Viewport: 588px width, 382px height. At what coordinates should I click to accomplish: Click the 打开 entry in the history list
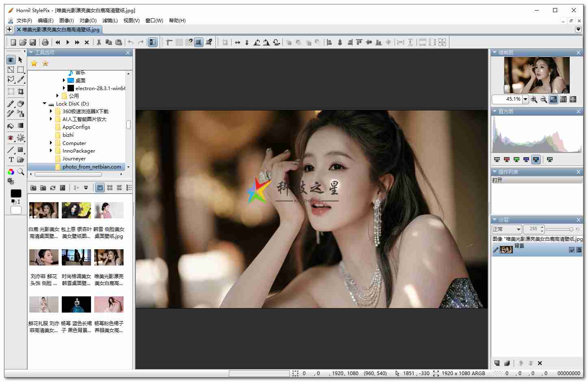[497, 180]
